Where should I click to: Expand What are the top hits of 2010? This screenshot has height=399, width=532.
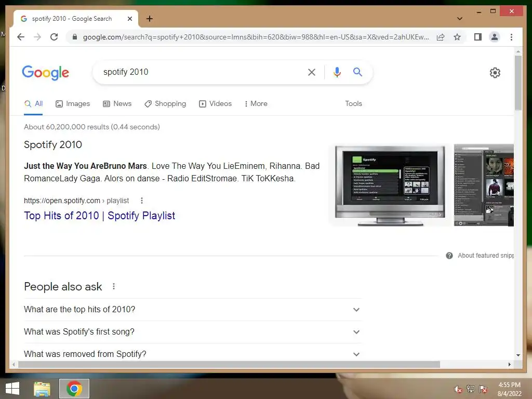pyautogui.click(x=193, y=310)
